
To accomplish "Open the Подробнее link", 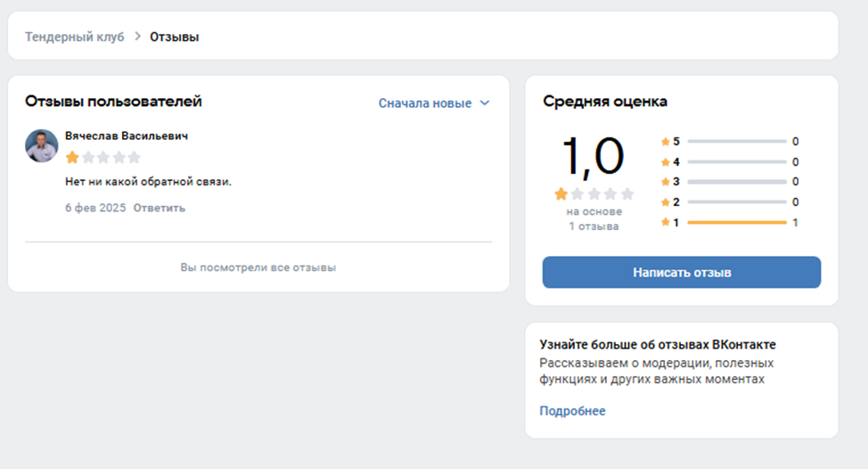I will pyautogui.click(x=572, y=411).
